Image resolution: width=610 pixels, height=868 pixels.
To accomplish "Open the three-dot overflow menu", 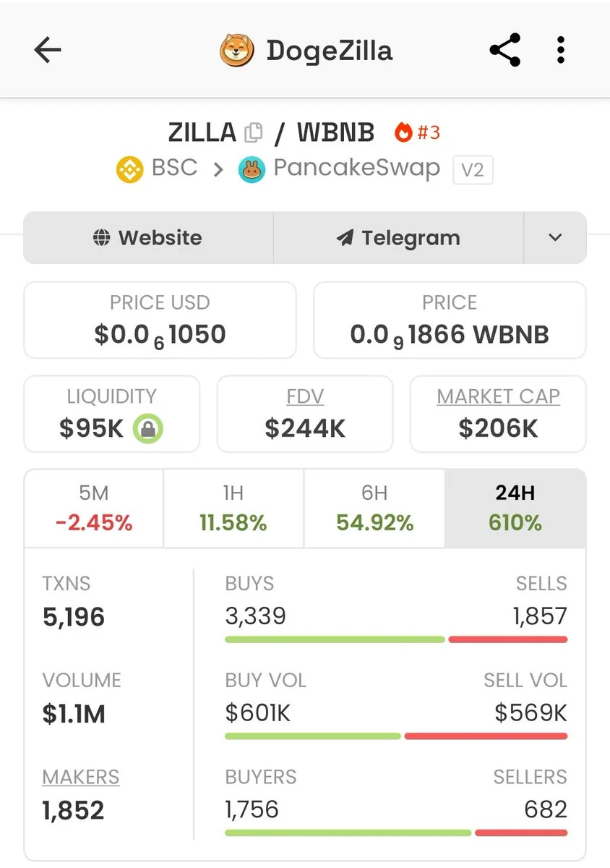I will click(x=560, y=50).
